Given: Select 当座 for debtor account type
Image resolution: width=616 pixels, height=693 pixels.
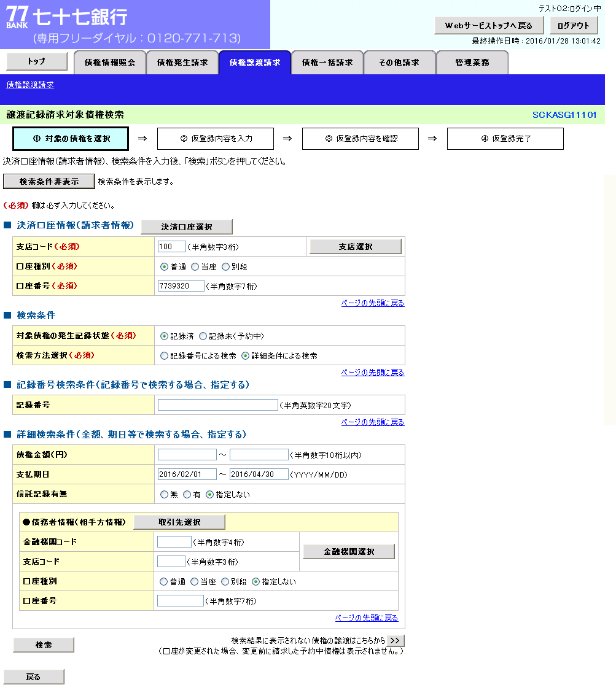Looking at the screenshot, I should tap(194, 582).
